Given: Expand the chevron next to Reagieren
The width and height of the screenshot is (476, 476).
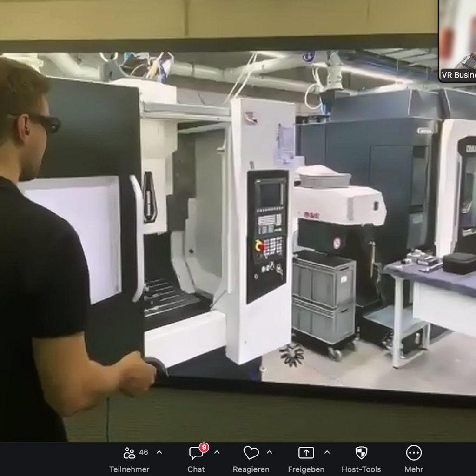Looking at the screenshot, I should [269, 452].
